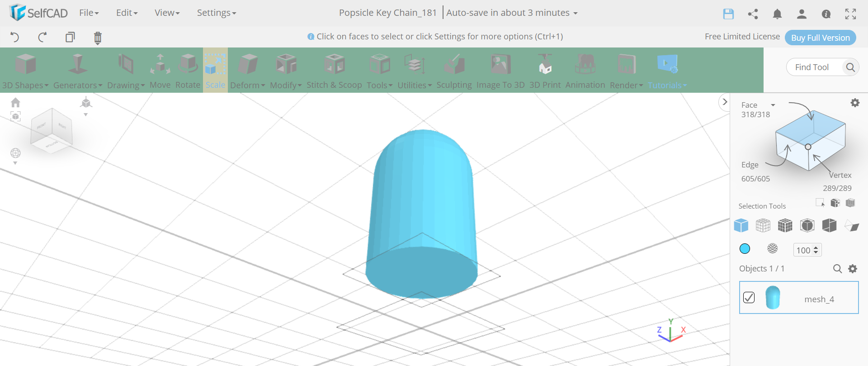Toggle the plane selection tool icon
Image resolution: width=868 pixels, height=366 pixels.
point(852,225)
